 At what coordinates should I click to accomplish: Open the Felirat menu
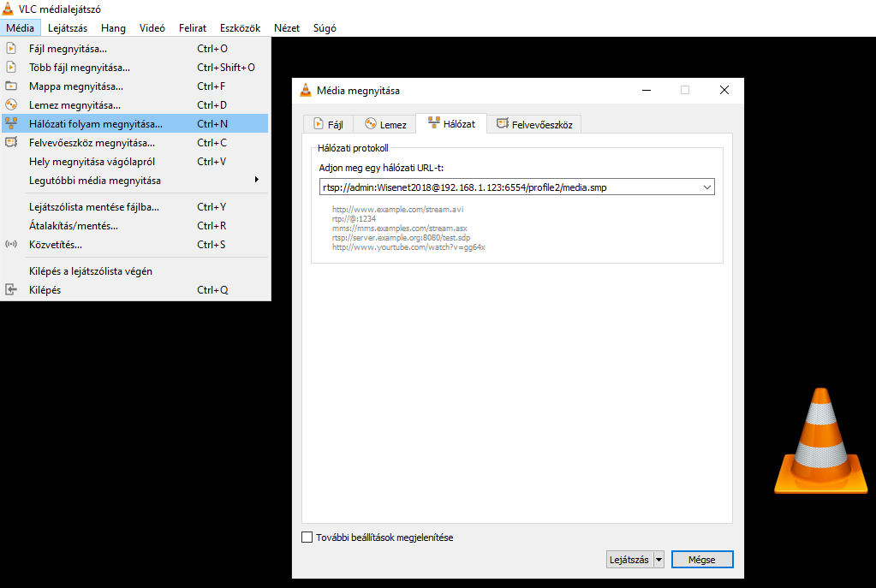pos(193,28)
